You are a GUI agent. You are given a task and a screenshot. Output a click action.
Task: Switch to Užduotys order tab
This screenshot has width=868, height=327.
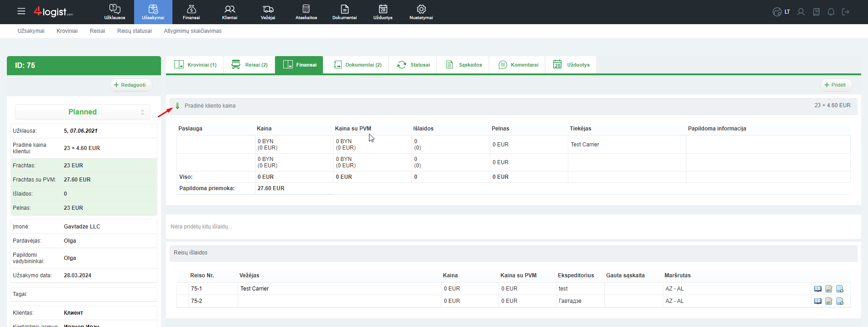click(x=571, y=65)
